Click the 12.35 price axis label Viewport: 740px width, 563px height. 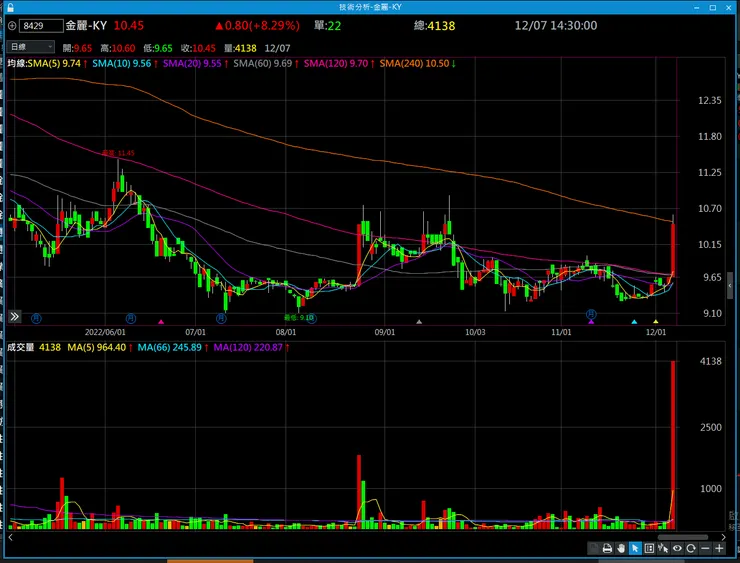[x=710, y=100]
